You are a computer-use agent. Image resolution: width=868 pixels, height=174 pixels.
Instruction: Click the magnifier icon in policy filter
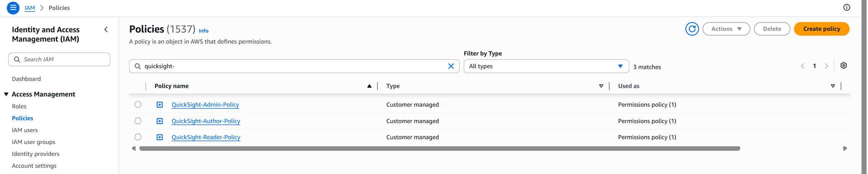tap(138, 66)
